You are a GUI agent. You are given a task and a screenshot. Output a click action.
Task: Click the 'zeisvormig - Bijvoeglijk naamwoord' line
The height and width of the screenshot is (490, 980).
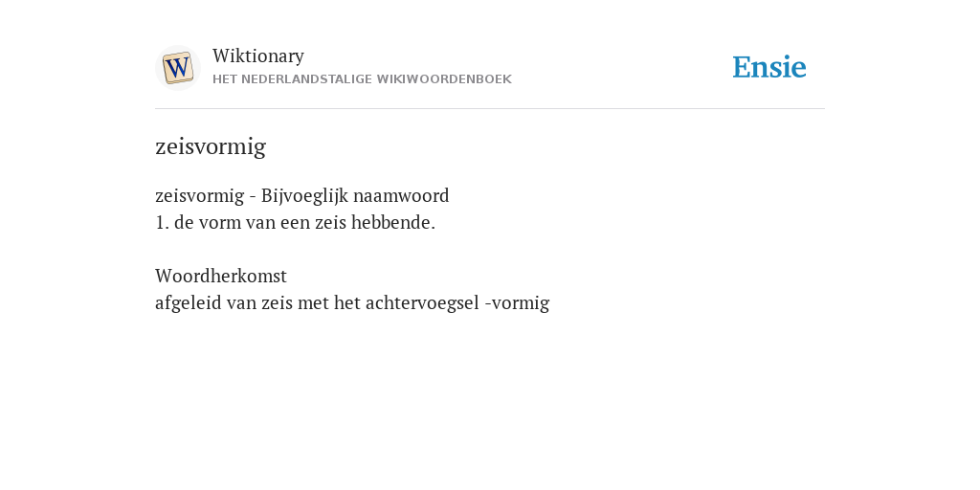pyautogui.click(x=301, y=195)
